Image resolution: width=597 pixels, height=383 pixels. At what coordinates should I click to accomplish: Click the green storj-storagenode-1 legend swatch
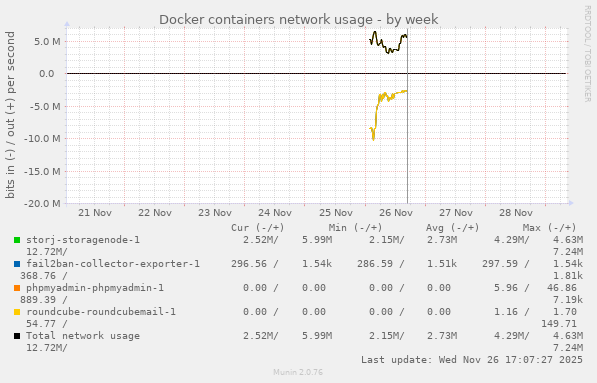(17, 240)
